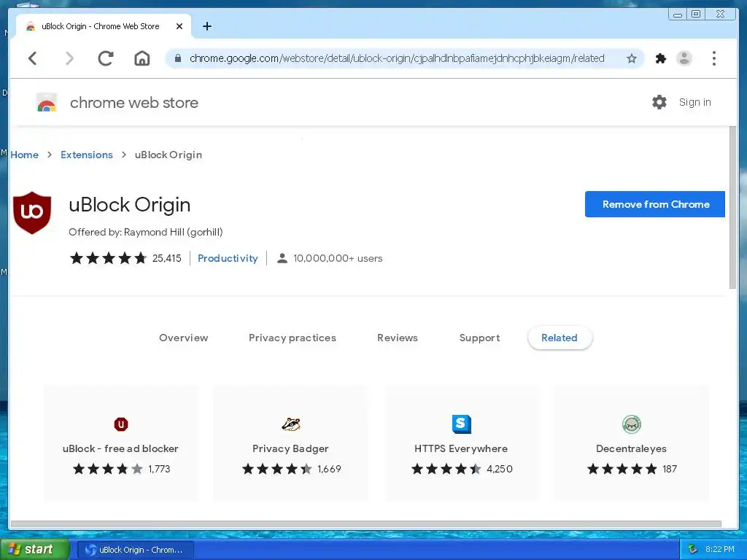Click the five-star rating of uBlock Origin

[x=108, y=258]
